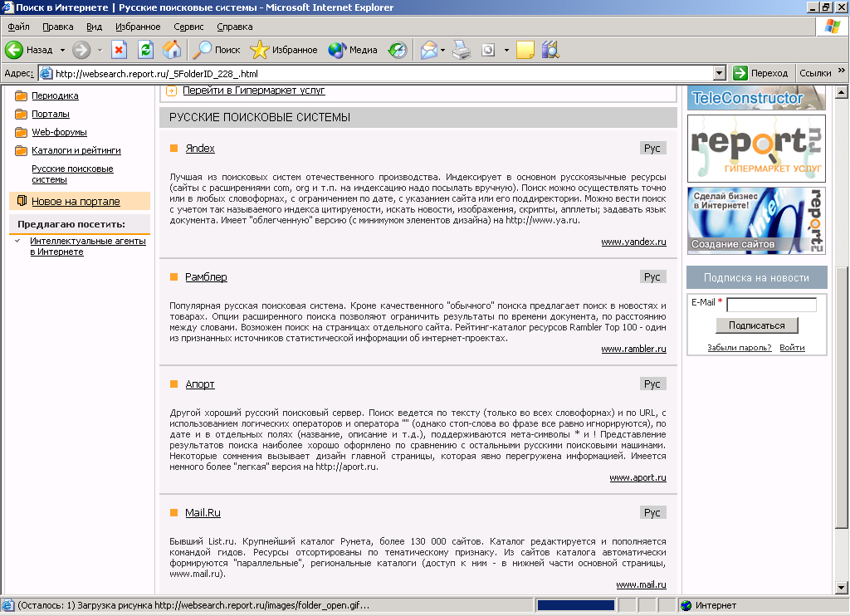The image size is (850, 616).
Task: Click the page loading progress bar
Action: pos(576,605)
